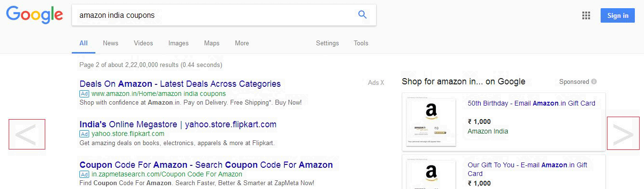
Task: Click the Sign in button
Action: tap(618, 15)
